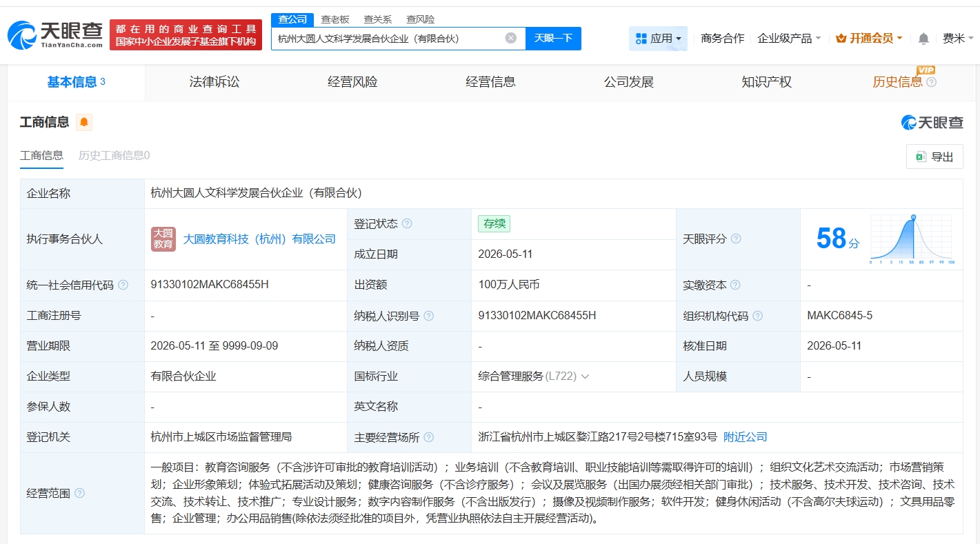Screen dimensions: 980x544
Task: Expand the 应用 dropdown menu
Action: [658, 39]
